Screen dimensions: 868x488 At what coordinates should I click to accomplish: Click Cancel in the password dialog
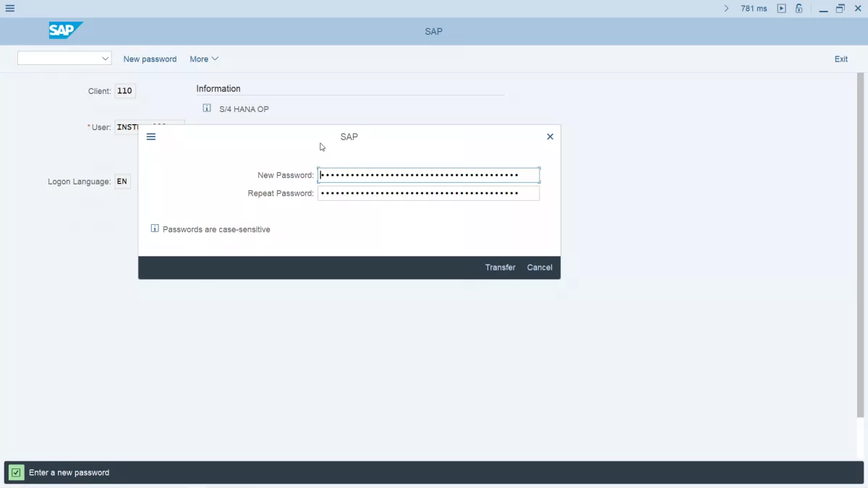point(540,267)
